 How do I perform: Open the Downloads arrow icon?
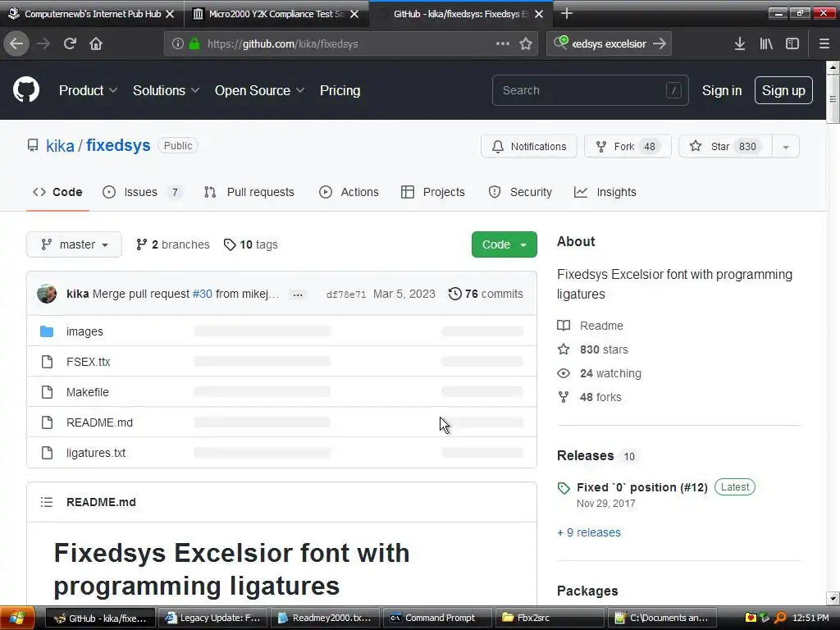(740, 44)
